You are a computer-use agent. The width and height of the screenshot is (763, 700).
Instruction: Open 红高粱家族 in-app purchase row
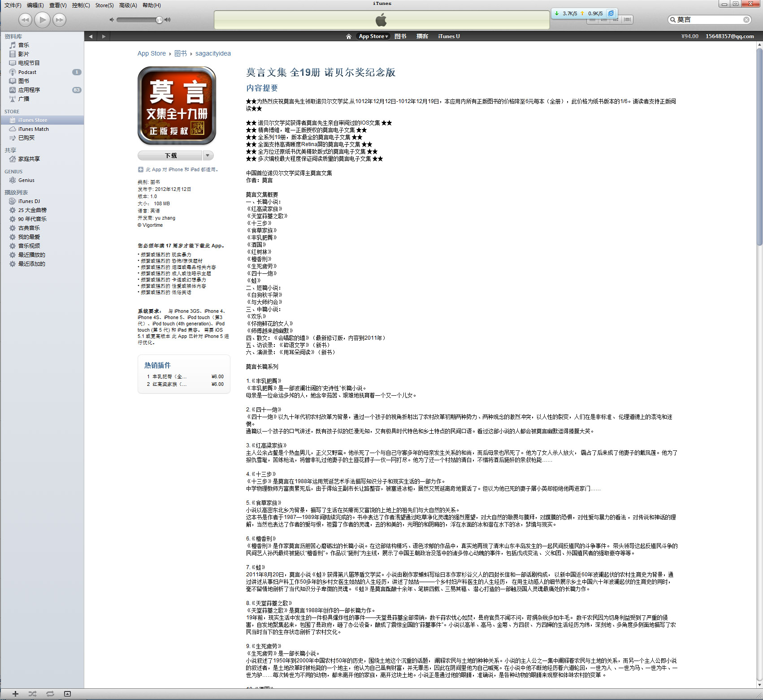184,385
